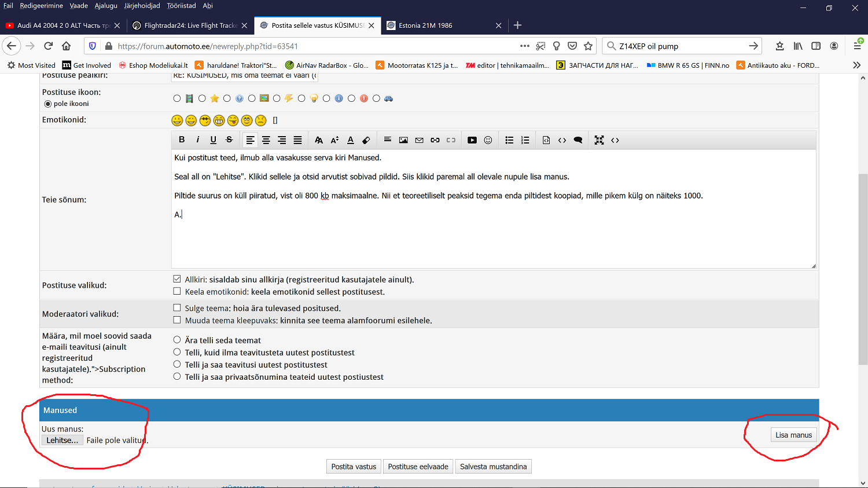Apply strikethrough text formatting
Screen dimensions: 868x488
229,140
